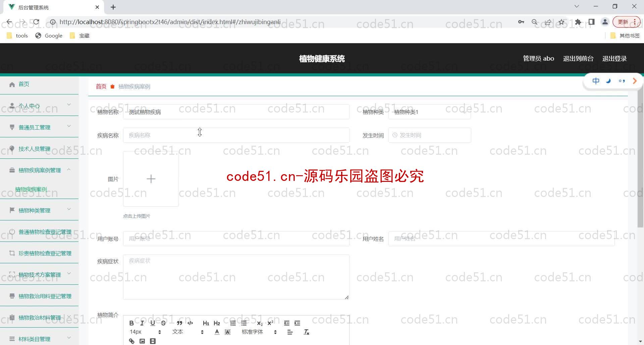Expand 个人中心 sidebar menu
Screen dimensions: 644x345
(39, 106)
